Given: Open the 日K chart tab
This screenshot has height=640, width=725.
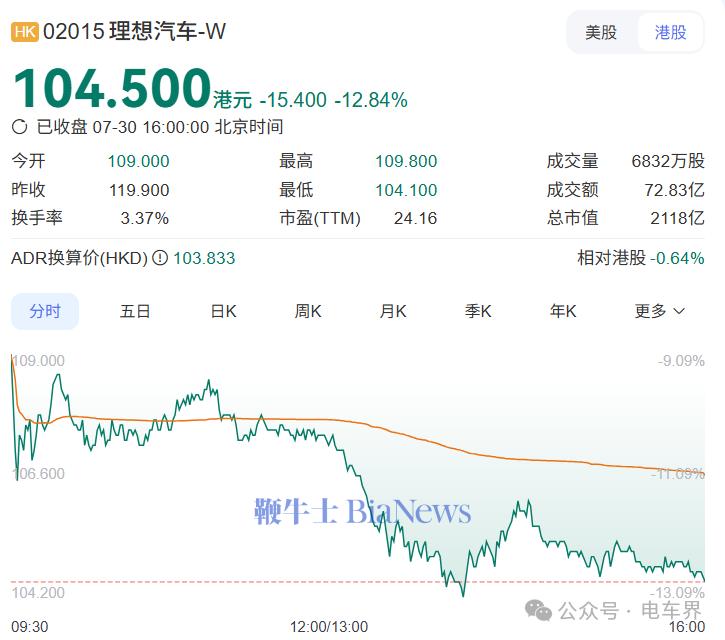Looking at the screenshot, I should click(x=223, y=311).
